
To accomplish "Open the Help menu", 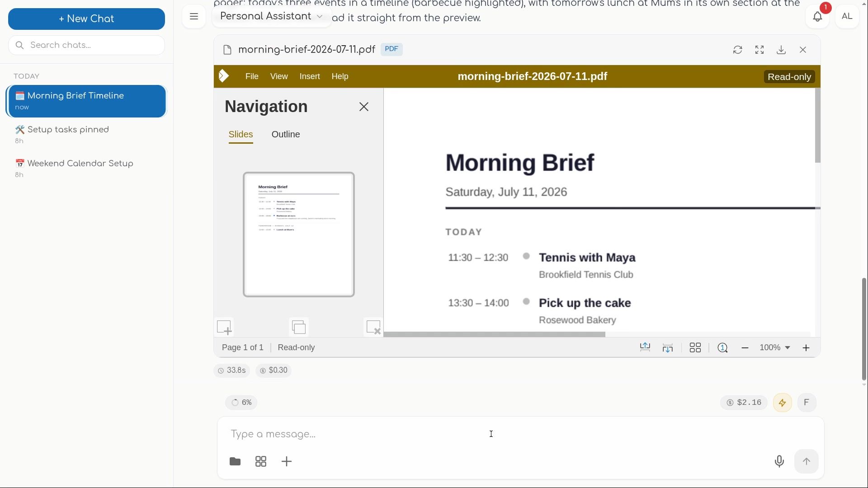I will 340,76.
